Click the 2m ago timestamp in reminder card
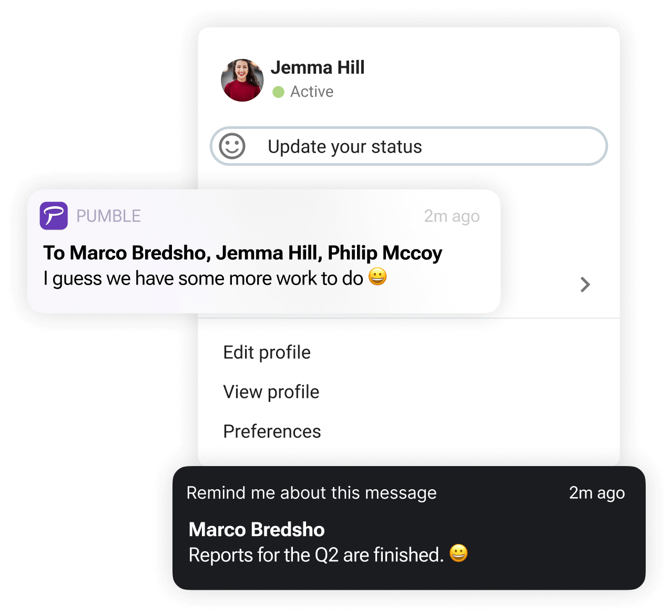Image resolution: width=672 pixels, height=616 pixels. point(597,493)
